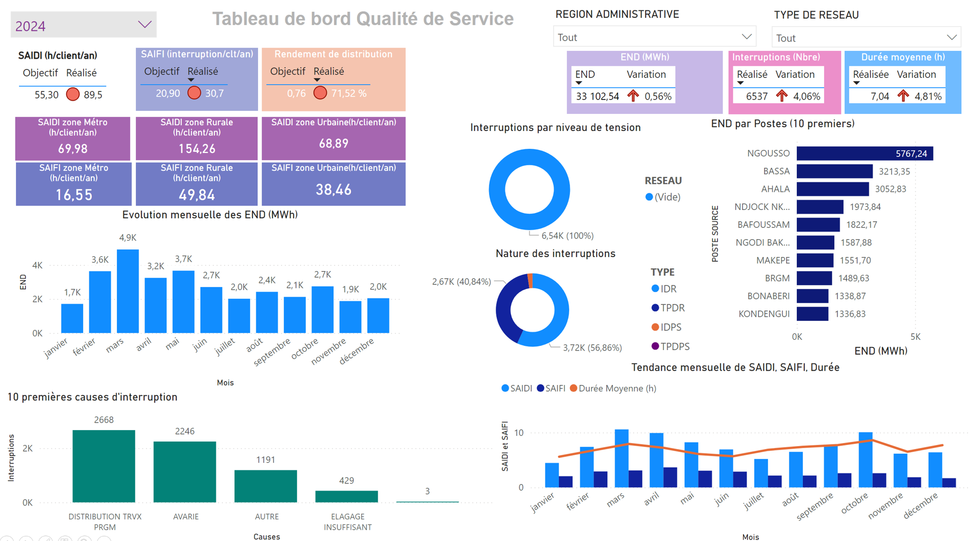The image size is (980, 541).
Task: Sort by Variation in Interruptions (Nbre) table
Action: click(x=795, y=74)
